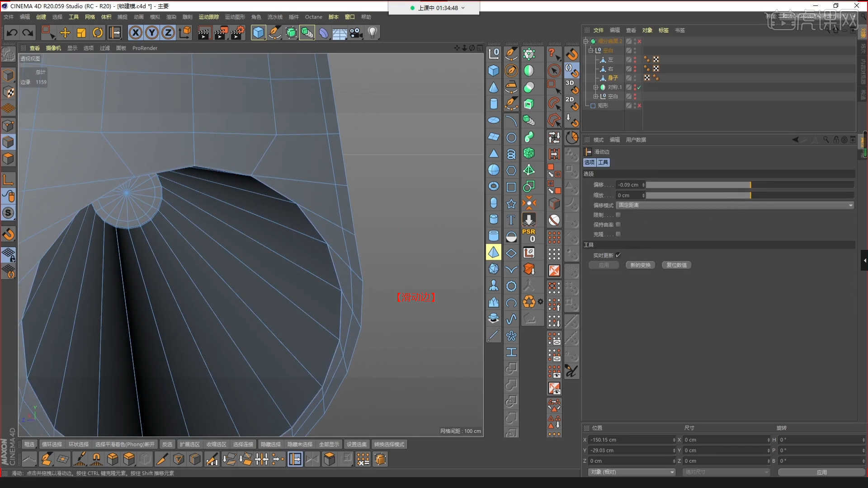
Task: Toggle the 保持曲率 checkbox
Action: click(x=618, y=225)
